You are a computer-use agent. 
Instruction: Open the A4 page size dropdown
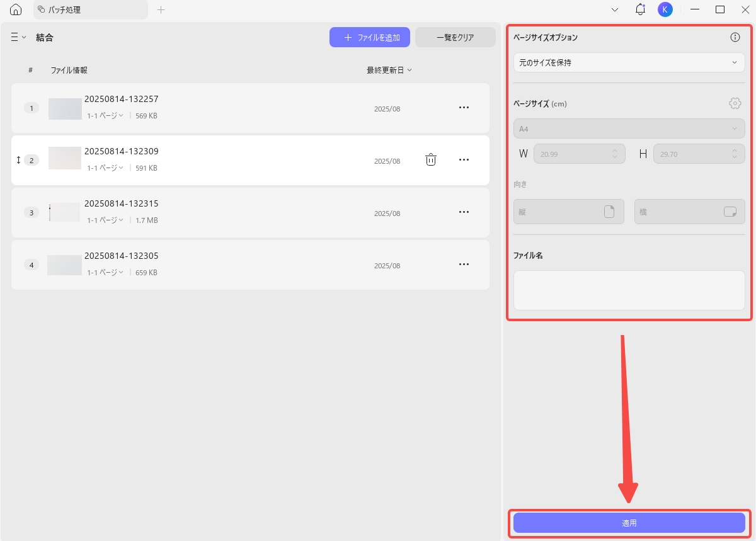(x=629, y=129)
